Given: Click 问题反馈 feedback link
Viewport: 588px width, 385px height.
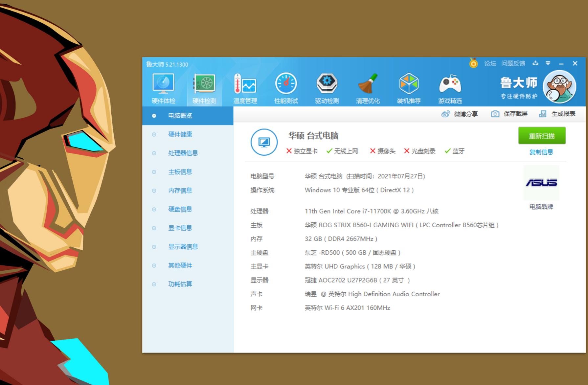Looking at the screenshot, I should (x=513, y=63).
